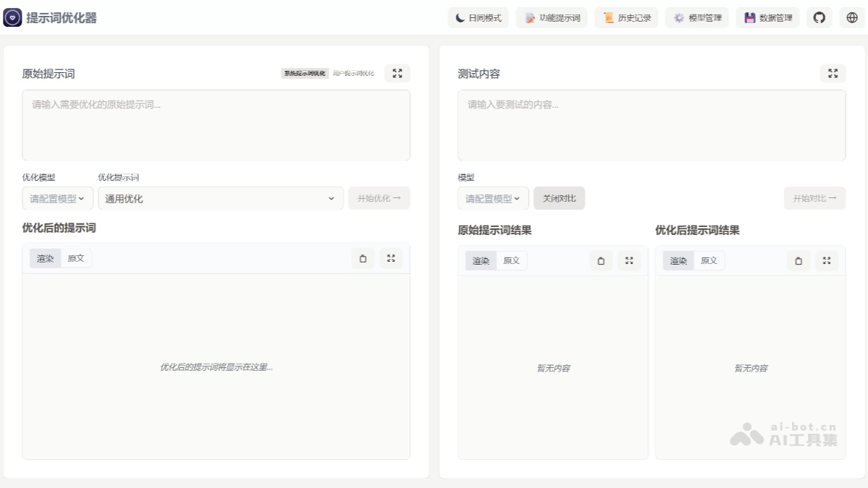The width and height of the screenshot is (868, 488).
Task: Switch to 渲染 tab in 原始提示词结果
Action: click(x=480, y=260)
